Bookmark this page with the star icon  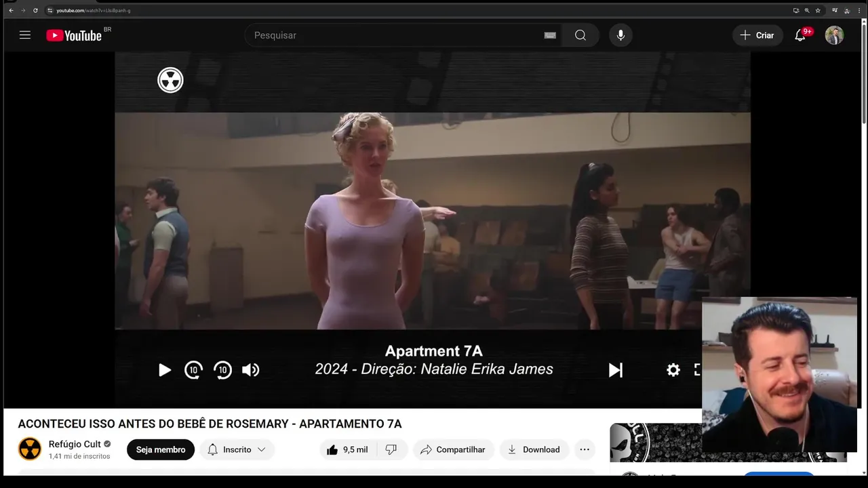pos(818,11)
